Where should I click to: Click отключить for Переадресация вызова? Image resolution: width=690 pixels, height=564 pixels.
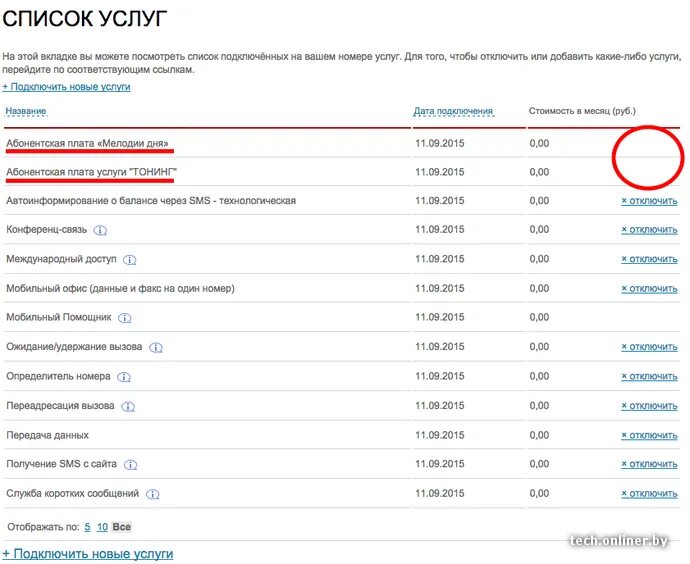pos(649,406)
